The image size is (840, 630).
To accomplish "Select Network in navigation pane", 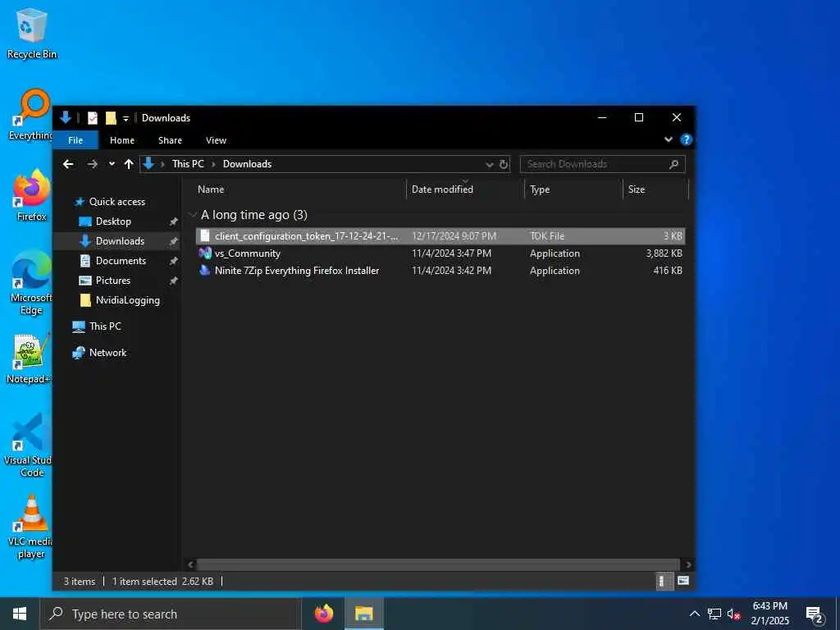I will pyautogui.click(x=107, y=353).
